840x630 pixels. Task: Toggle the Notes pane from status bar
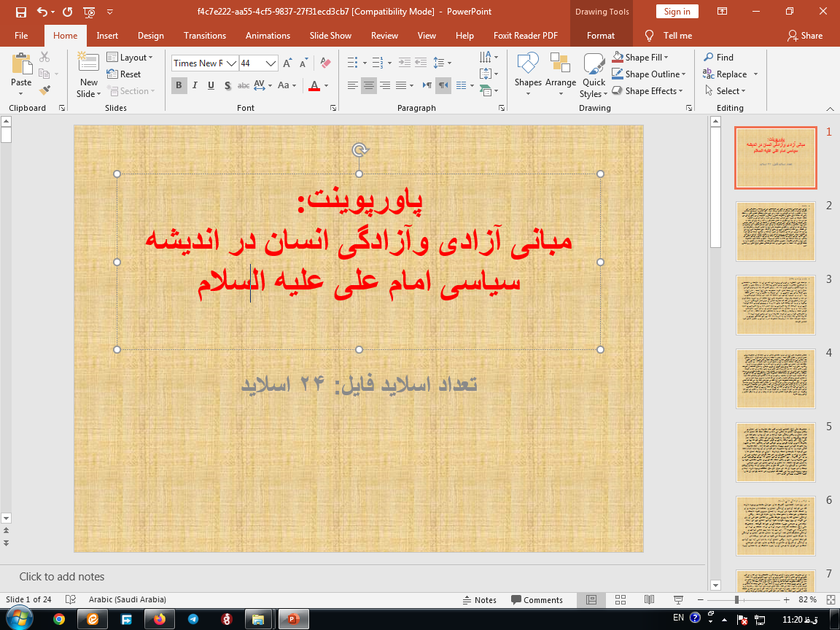pos(479,600)
